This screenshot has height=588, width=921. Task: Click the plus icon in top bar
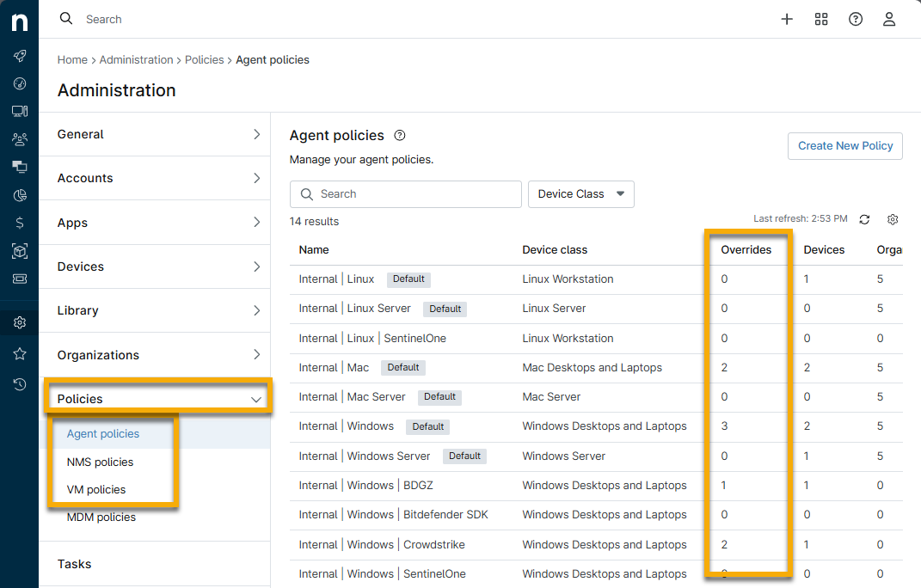tap(786, 19)
